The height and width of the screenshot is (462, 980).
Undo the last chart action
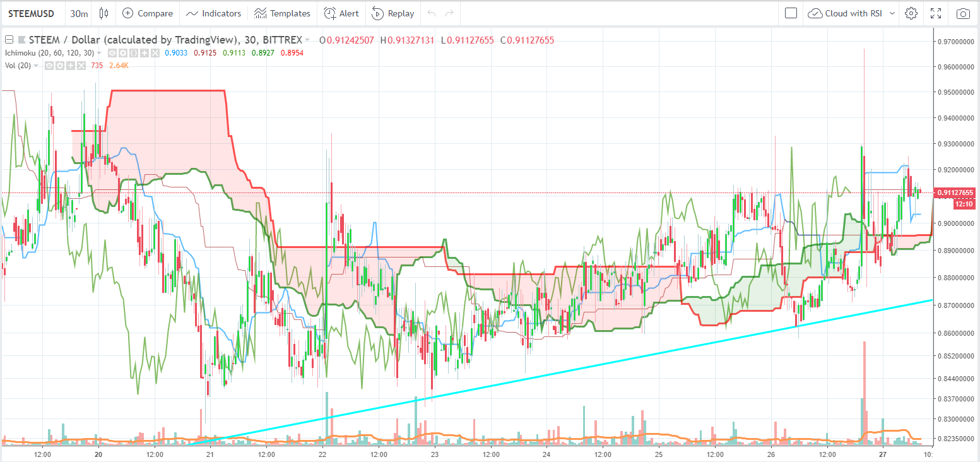pyautogui.click(x=432, y=13)
